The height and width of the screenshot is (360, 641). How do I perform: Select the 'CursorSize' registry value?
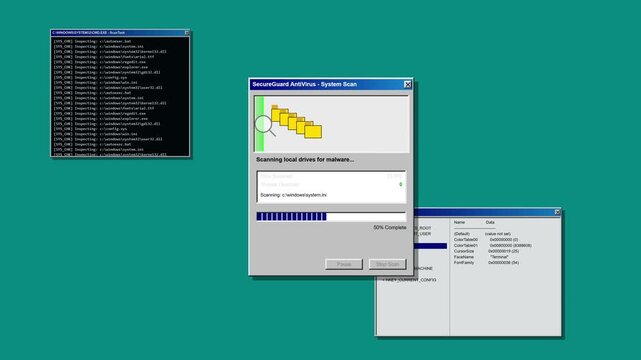(x=464, y=251)
